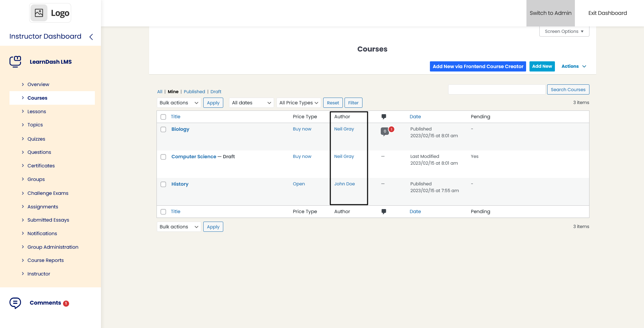Open Group Administration in the sidebar
Image resolution: width=644 pixels, height=328 pixels.
point(53,247)
